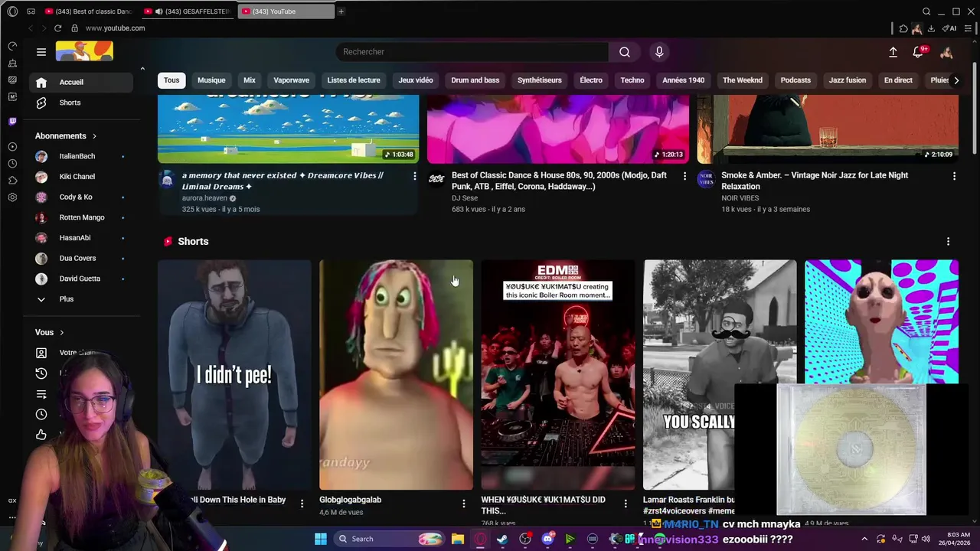Open the Shorts sidebar entry
This screenshot has height=551, width=980.
[81, 103]
